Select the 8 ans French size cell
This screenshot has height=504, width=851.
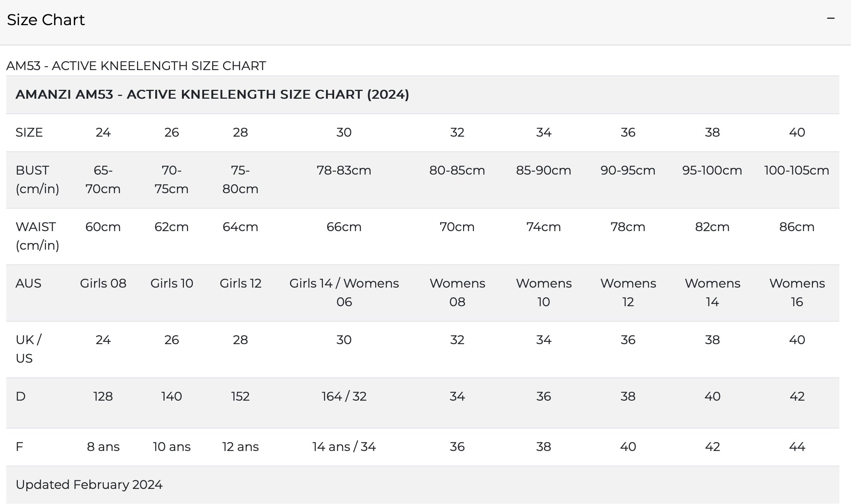click(103, 447)
